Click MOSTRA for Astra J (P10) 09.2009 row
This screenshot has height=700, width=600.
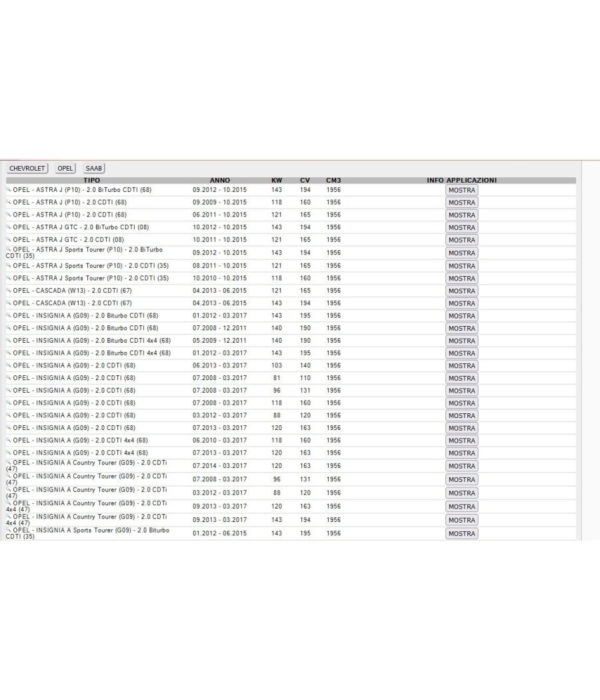(x=461, y=203)
